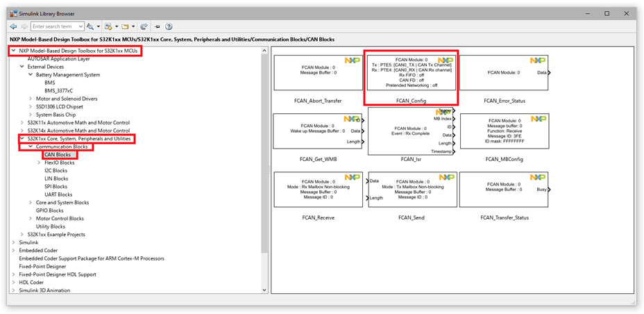The image size is (644, 314).
Task: Expand the FlexIO Blocks node
Action: [x=40, y=163]
